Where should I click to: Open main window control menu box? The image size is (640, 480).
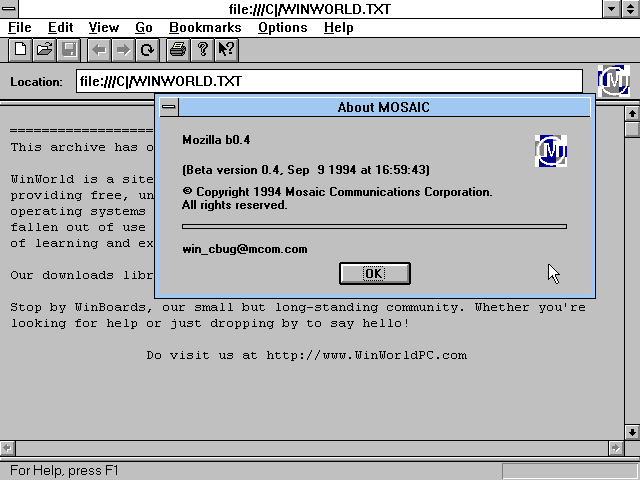pyautogui.click(x=9, y=9)
